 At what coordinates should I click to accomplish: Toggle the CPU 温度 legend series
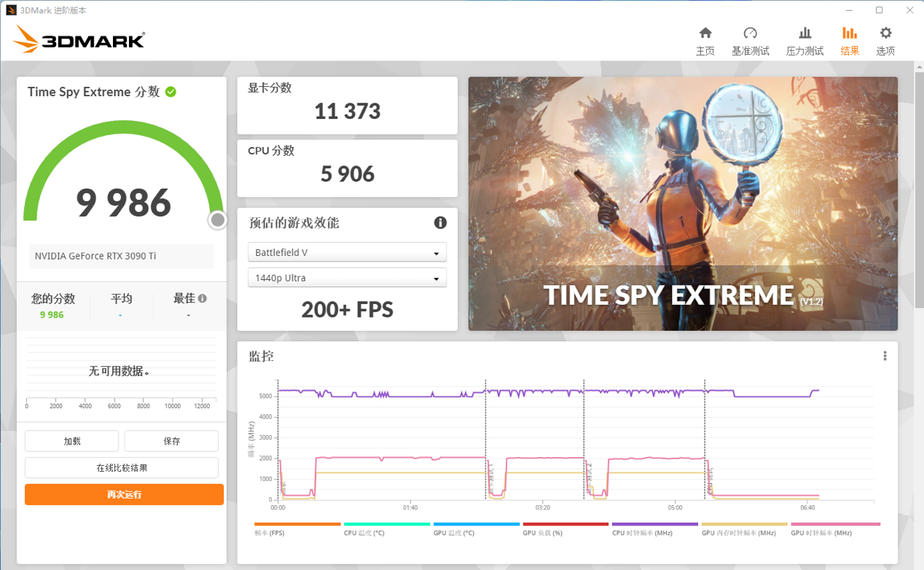point(387,528)
